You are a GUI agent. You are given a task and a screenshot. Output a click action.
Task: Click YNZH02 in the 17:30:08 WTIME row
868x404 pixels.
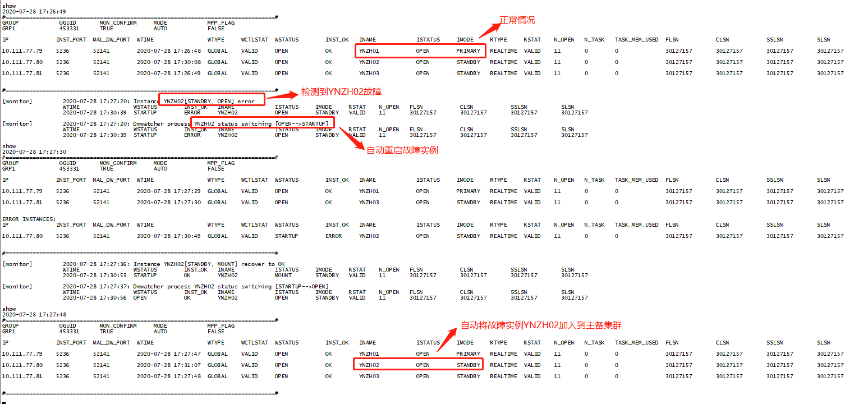click(369, 62)
